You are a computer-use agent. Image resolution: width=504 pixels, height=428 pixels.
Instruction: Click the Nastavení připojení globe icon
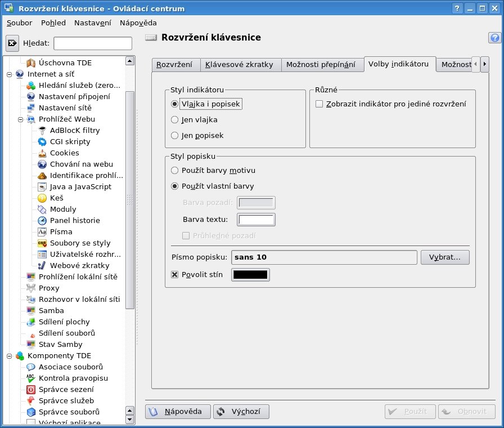[31, 96]
